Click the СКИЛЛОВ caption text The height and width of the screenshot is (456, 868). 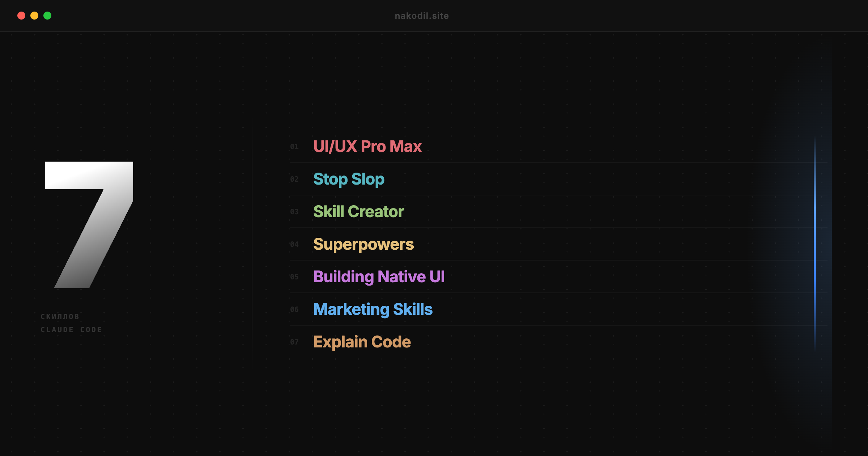(x=60, y=317)
